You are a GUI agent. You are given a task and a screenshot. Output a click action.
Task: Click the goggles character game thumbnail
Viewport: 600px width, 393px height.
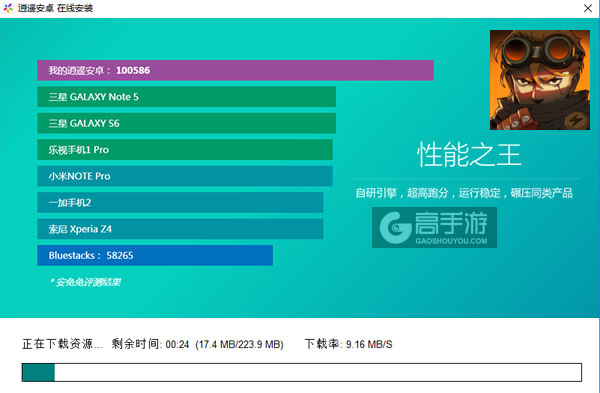click(540, 80)
